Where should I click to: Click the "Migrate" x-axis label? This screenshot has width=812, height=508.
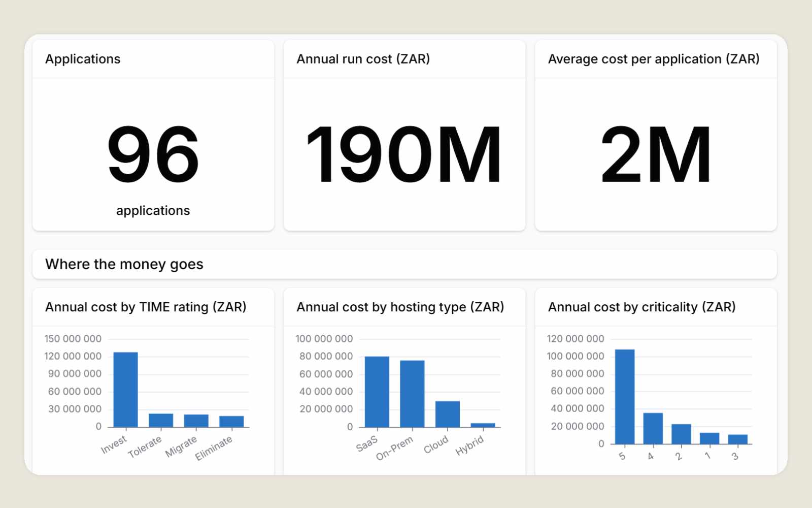(x=181, y=447)
